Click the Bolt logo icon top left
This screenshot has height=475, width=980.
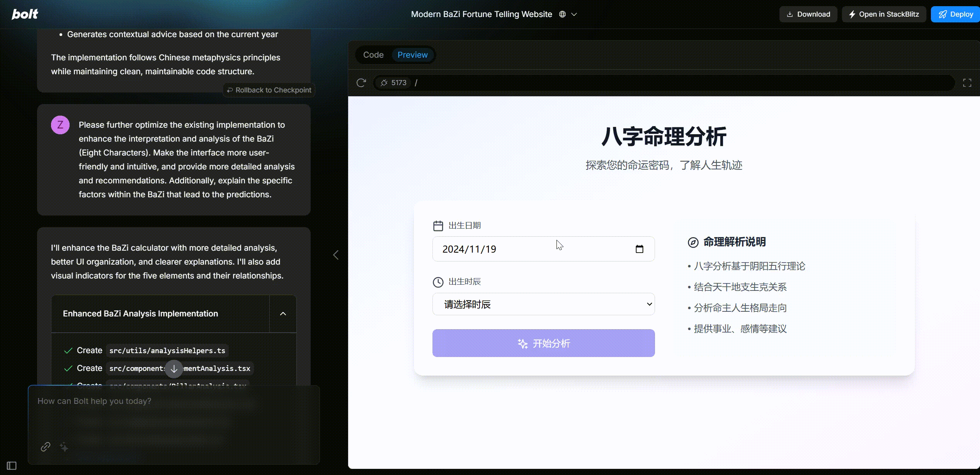click(26, 14)
